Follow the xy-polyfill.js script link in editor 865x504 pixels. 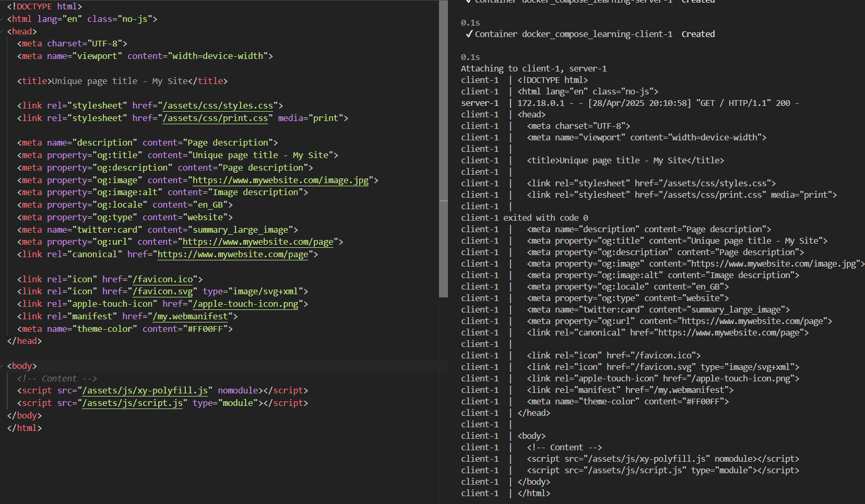[x=145, y=391]
